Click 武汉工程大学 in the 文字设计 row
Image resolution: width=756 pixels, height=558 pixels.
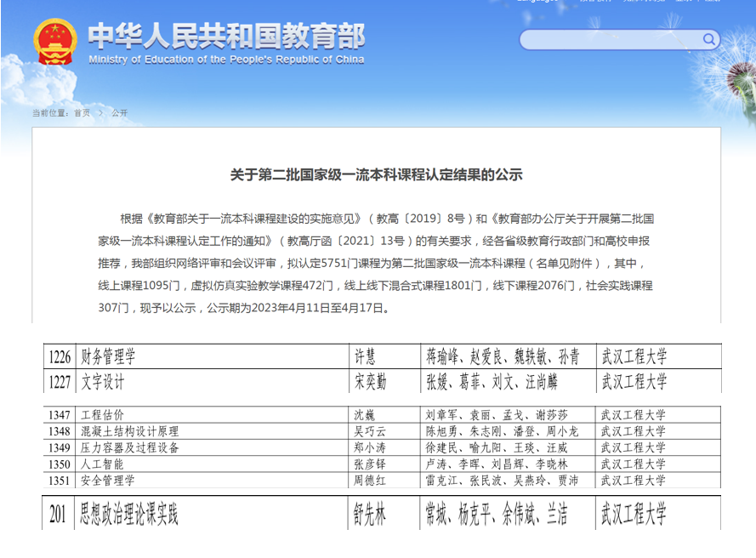tap(634, 381)
